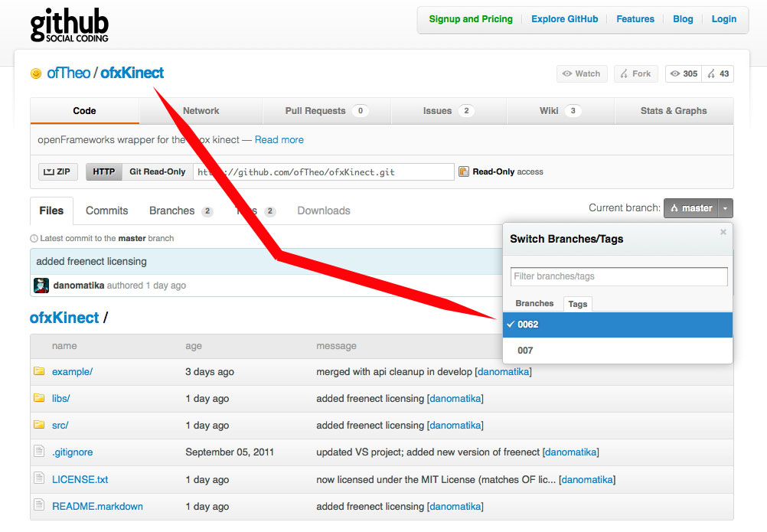Click danomatika link in .gitignore row
This screenshot has width=767, height=532.
pyautogui.click(x=571, y=452)
